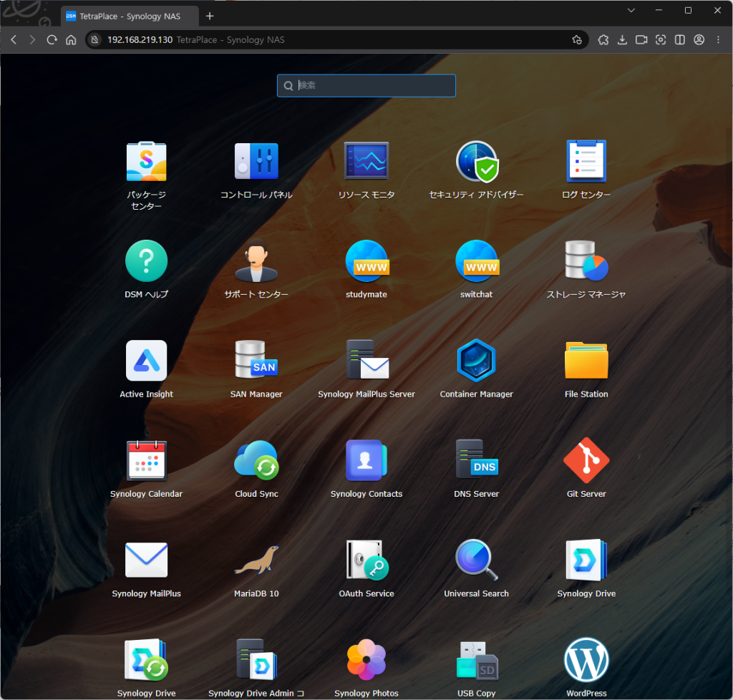Launch Git Server
This screenshot has height=700, width=733.
[586, 461]
